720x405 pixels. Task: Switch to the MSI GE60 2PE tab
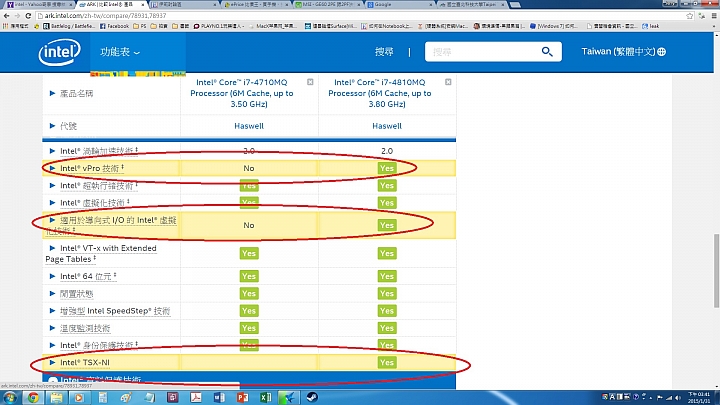pyautogui.click(x=327, y=5)
